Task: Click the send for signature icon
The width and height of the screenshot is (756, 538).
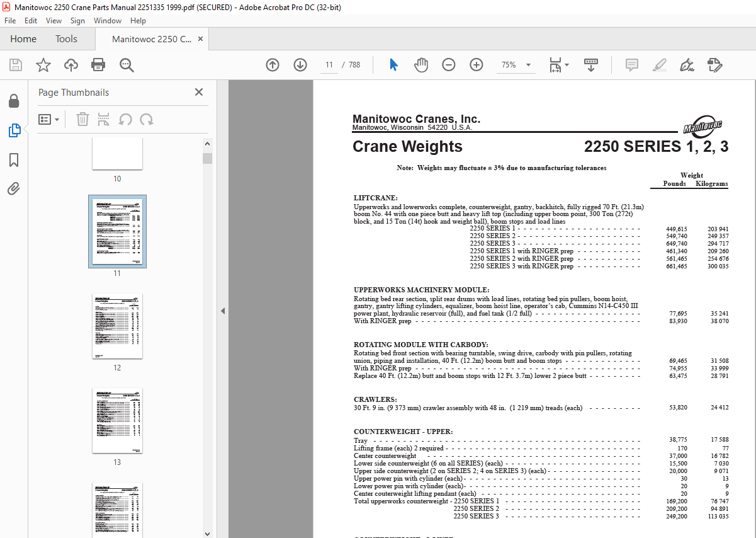Action: (x=714, y=65)
